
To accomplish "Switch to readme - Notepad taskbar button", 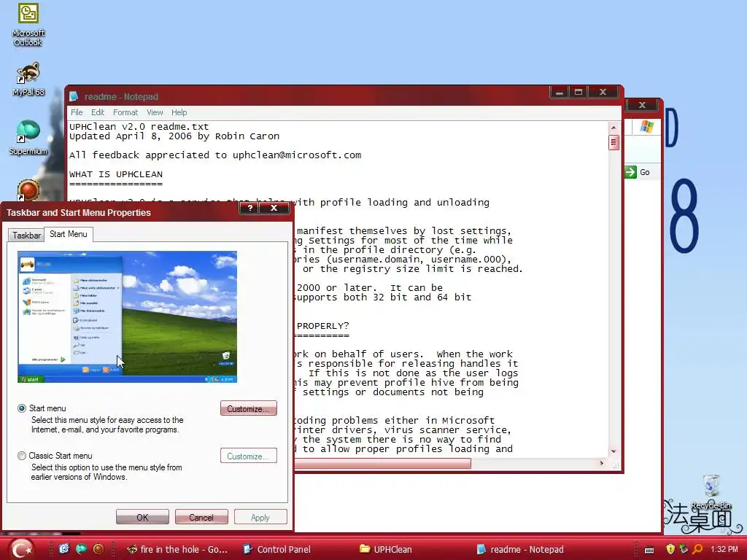I will [520, 550].
